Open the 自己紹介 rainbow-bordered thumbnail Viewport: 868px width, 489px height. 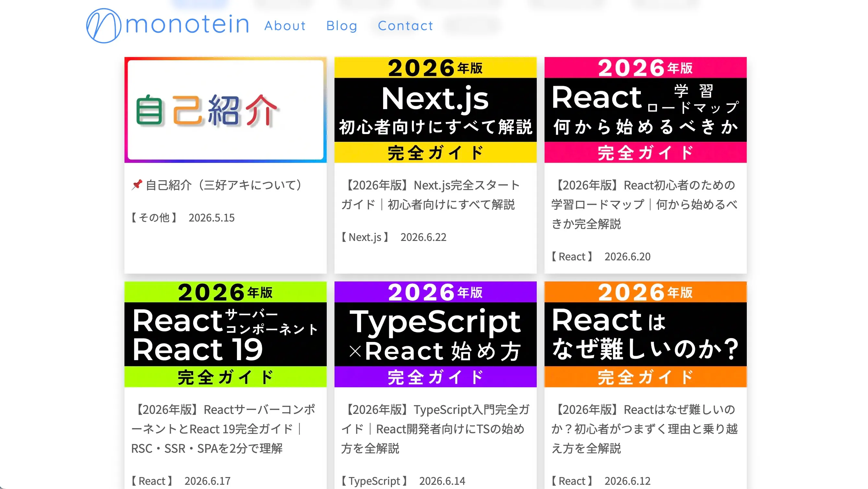click(x=225, y=110)
